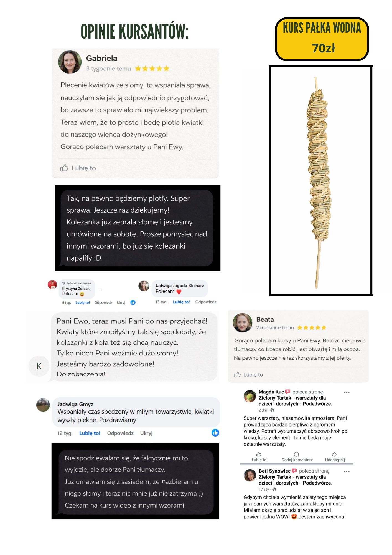Open three-dot menu on Magda Kuc post
This screenshot has height=555, width=392.
click(347, 392)
